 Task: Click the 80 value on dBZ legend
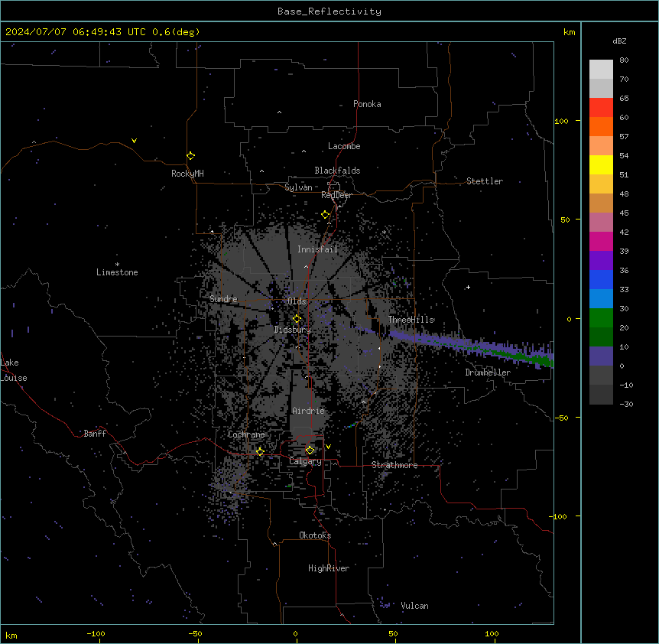(624, 60)
